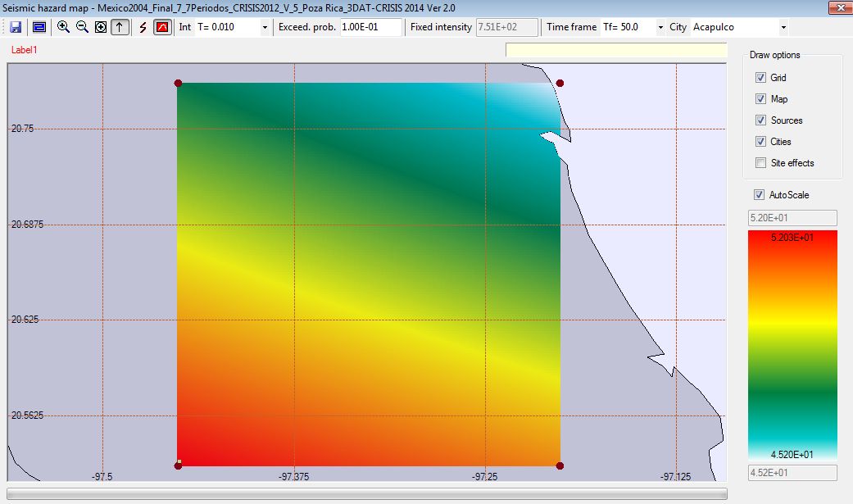Click the blue window icon in toolbar
853x504 pixels.
(39, 27)
